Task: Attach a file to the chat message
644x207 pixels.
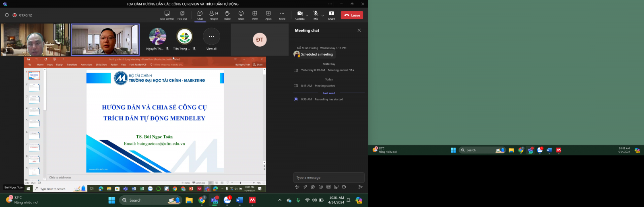Action: [305, 187]
